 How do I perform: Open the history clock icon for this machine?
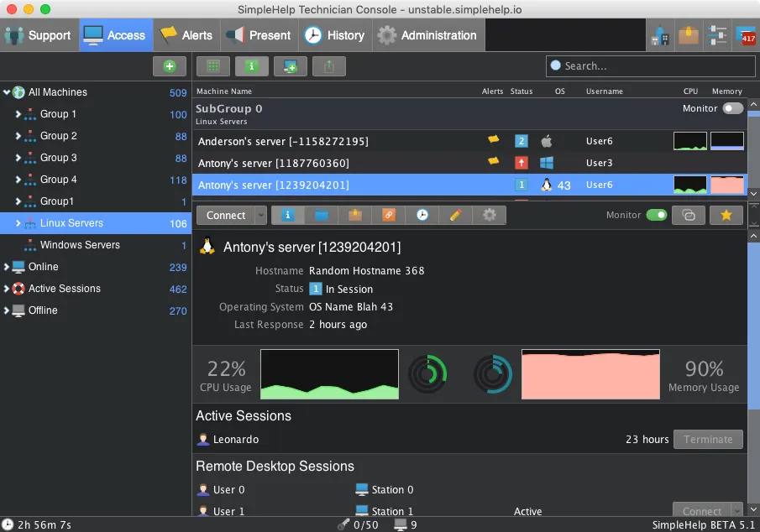[422, 215]
